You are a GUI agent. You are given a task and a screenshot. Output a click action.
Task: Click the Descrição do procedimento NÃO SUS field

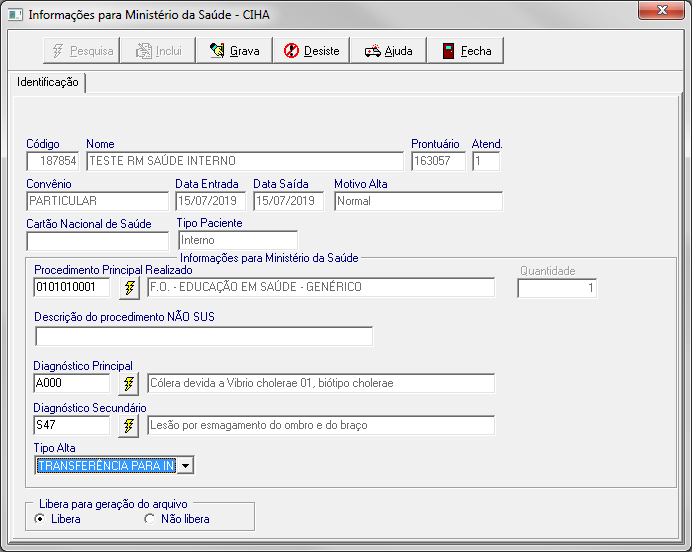[204, 337]
